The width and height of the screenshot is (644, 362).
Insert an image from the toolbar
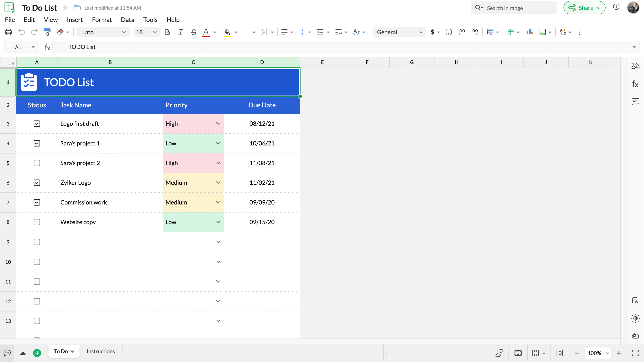(x=543, y=32)
